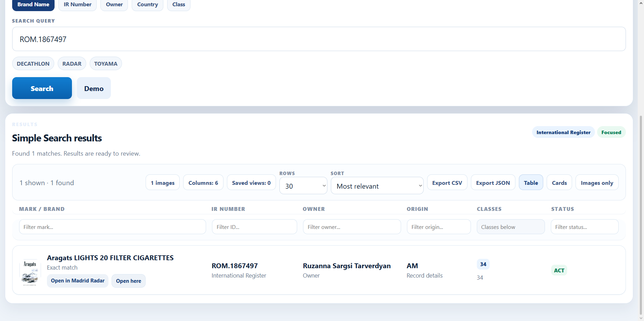Focus the search query input field

319,39
